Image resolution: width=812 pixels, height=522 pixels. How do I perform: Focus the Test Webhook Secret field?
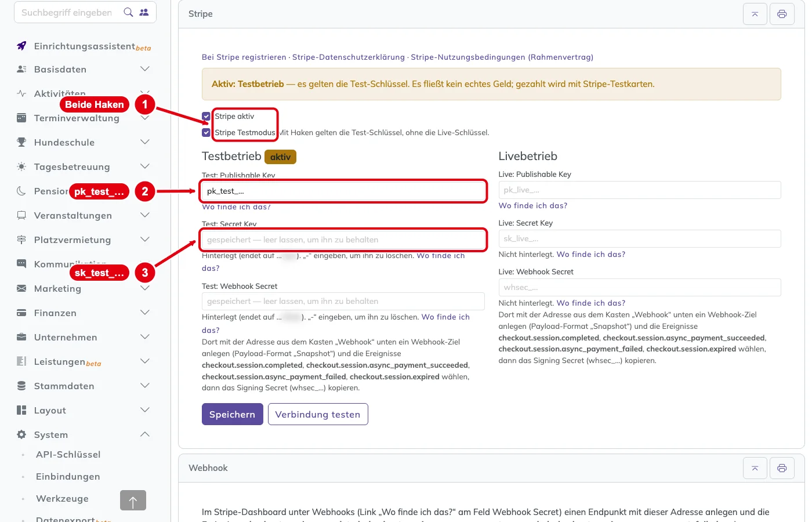343,301
